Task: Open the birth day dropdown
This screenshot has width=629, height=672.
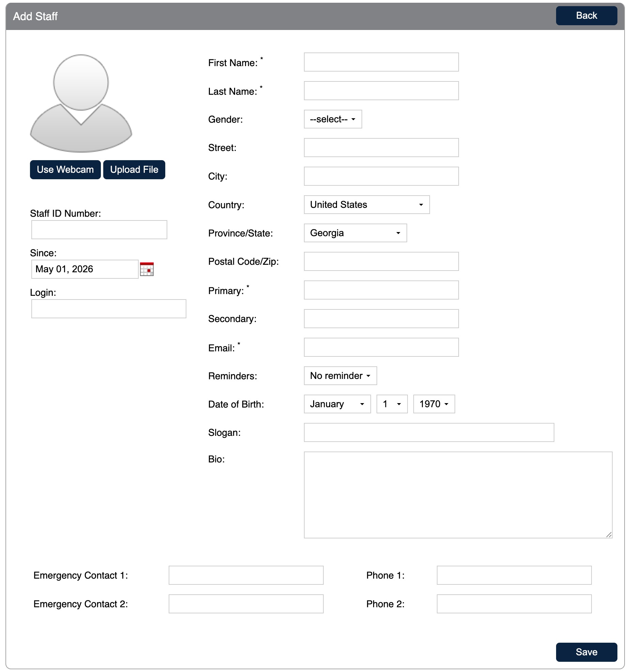Action: 392,404
